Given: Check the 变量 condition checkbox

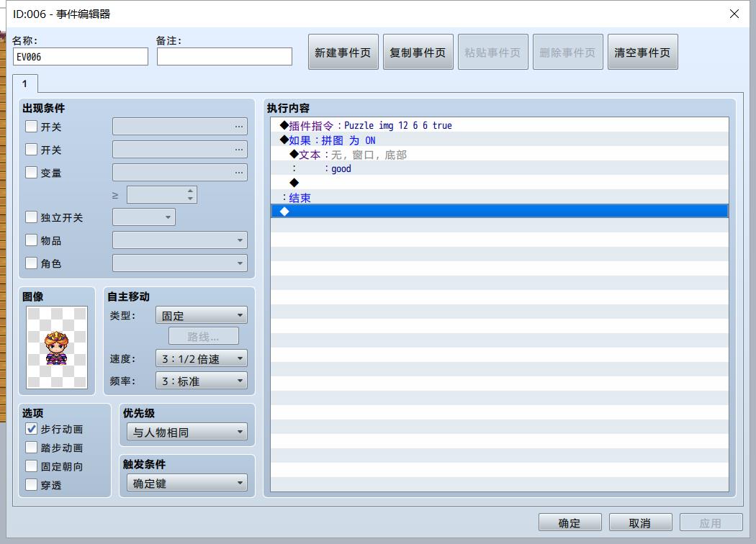Looking at the screenshot, I should [x=32, y=173].
